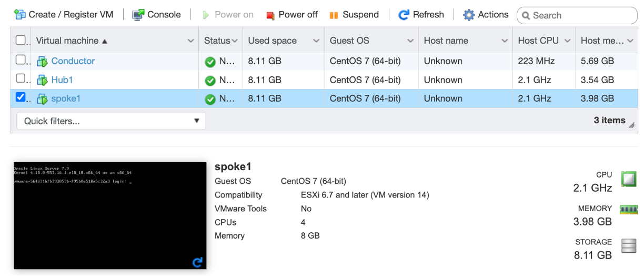Tick the Conductor row checkbox
This screenshot has width=644, height=276.
coord(21,60)
